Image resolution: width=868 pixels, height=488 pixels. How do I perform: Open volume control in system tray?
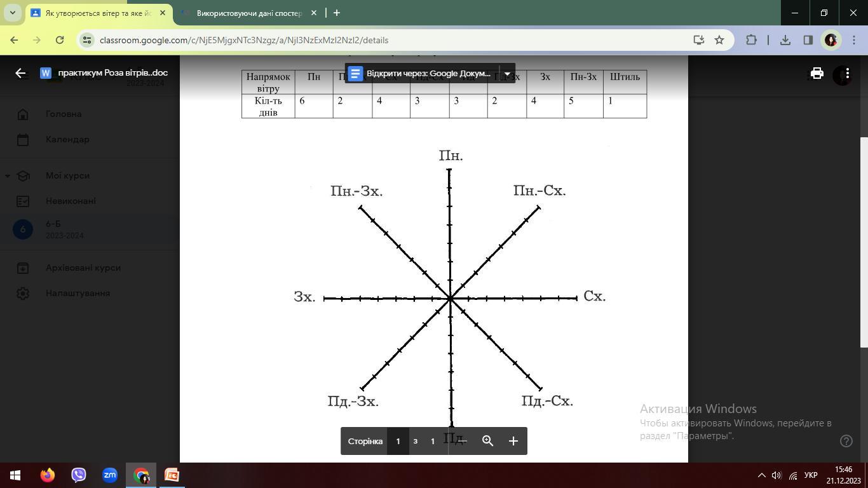tap(776, 475)
